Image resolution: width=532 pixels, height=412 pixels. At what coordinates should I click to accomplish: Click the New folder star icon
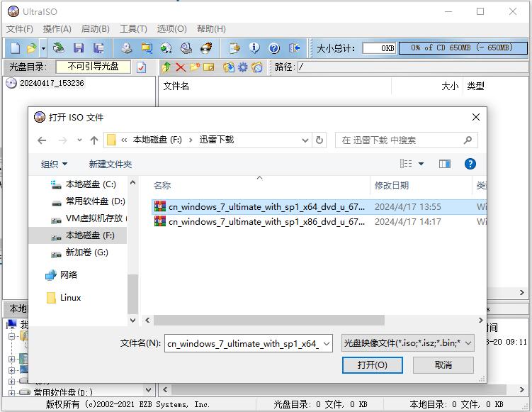(x=195, y=67)
